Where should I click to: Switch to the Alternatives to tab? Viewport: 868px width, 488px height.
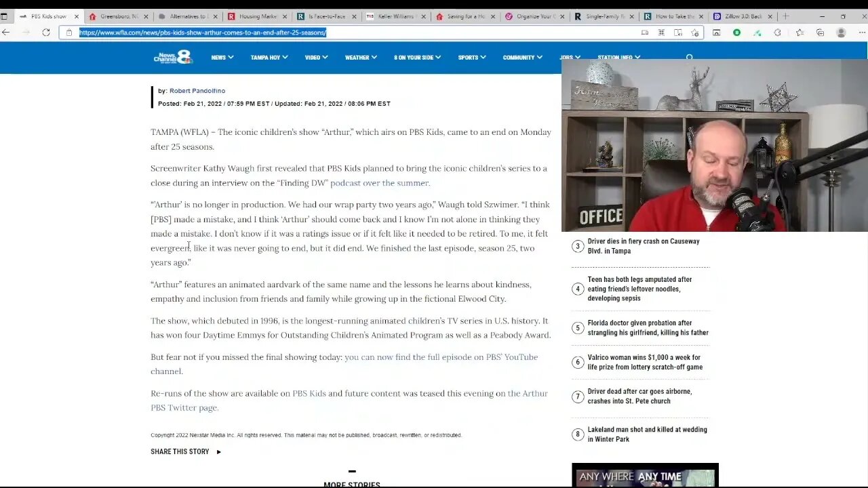[186, 16]
